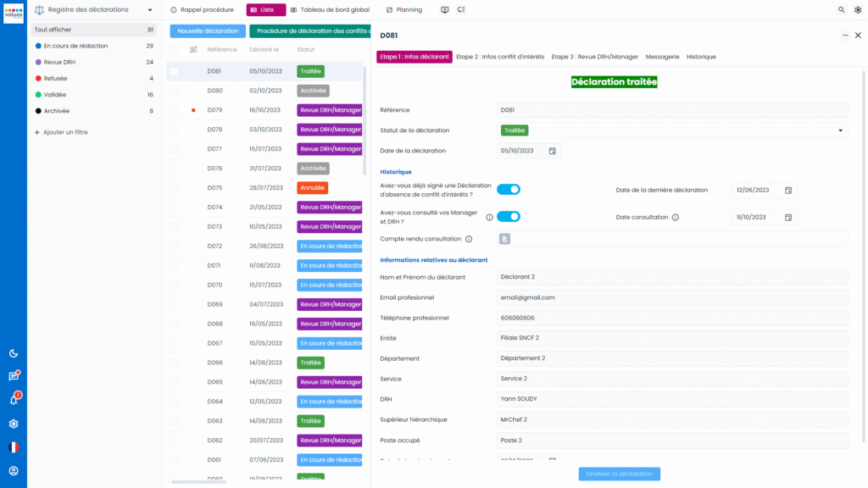Switch language using the French flag icon
Screen dimensions: 868x488
pos(12,446)
